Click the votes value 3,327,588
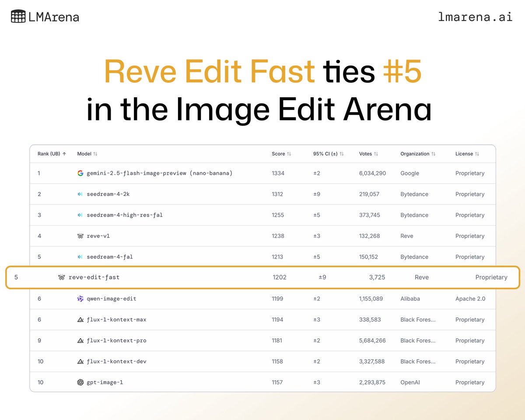The image size is (525, 420). (372, 361)
